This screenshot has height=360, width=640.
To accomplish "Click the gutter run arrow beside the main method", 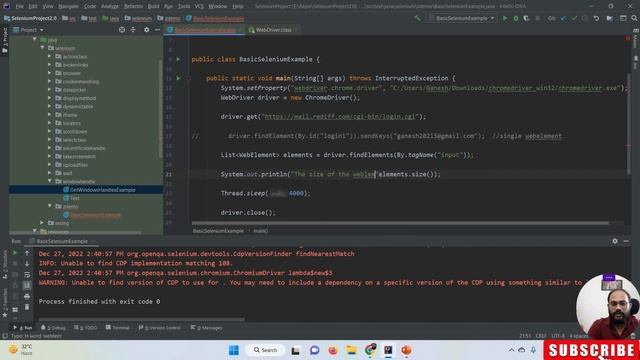I will point(178,78).
